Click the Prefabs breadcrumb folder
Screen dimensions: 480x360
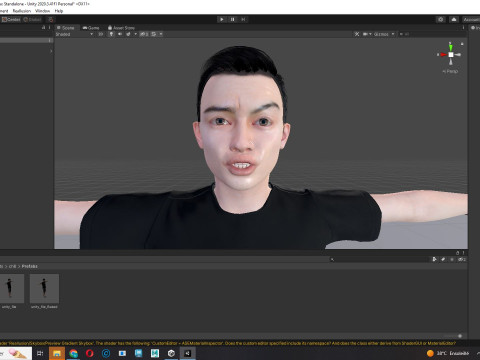click(x=30, y=266)
